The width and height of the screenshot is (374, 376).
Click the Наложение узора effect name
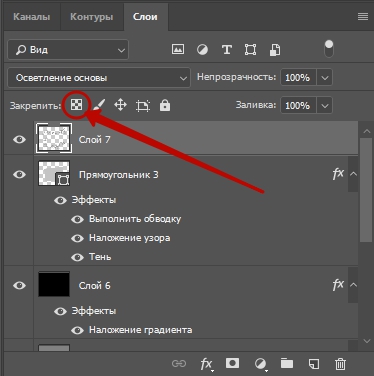pos(130,238)
